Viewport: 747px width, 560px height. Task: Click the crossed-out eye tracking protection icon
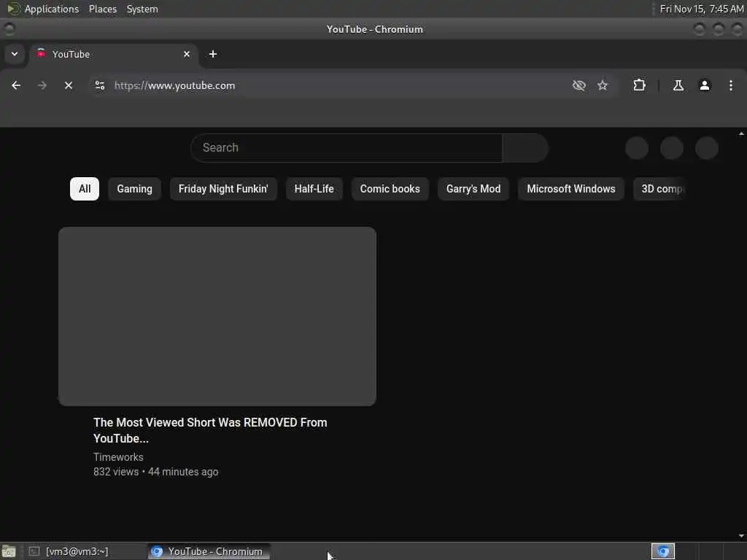(x=578, y=85)
